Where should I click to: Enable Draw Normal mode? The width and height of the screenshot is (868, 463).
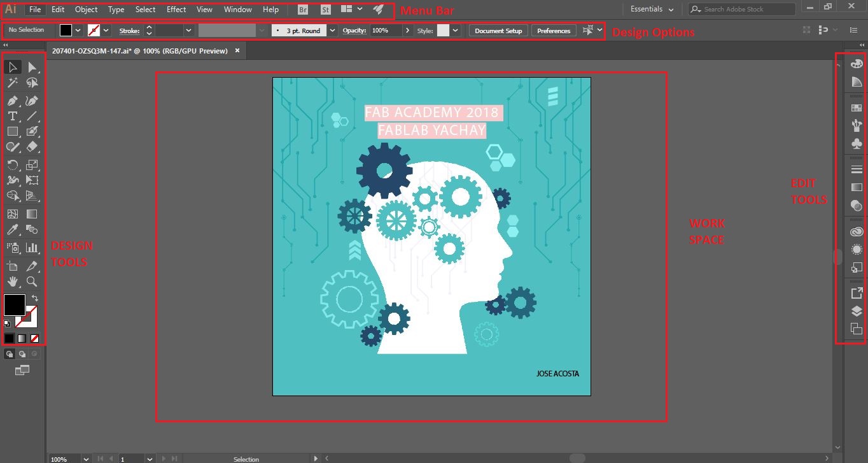pyautogui.click(x=10, y=354)
